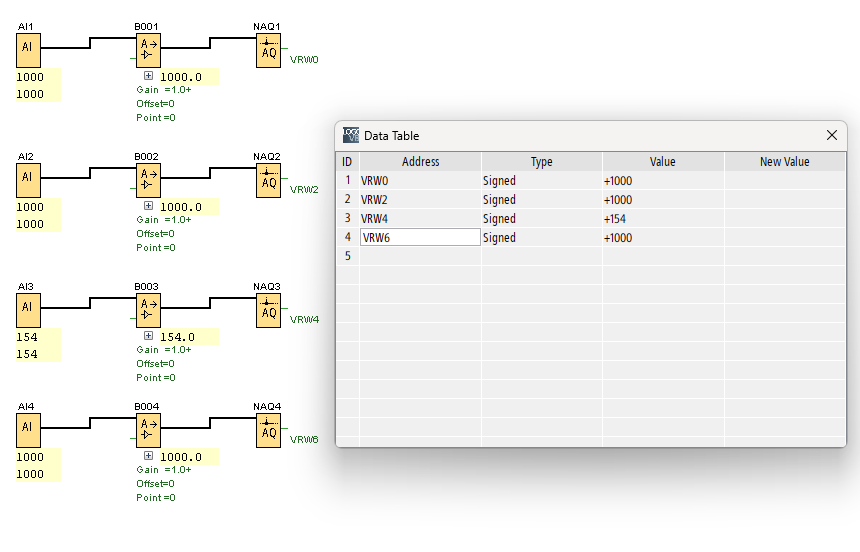This screenshot has height=552, width=860.
Task: Click the VRW6 address input field
Action: point(420,238)
